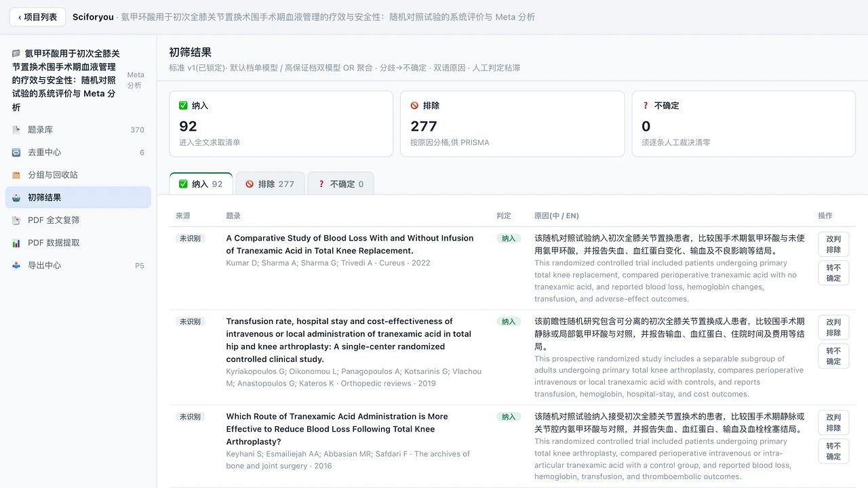This screenshot has width=868, height=488.
Task: Click 转不确定 for the Kumar D study
Action: pyautogui.click(x=833, y=273)
